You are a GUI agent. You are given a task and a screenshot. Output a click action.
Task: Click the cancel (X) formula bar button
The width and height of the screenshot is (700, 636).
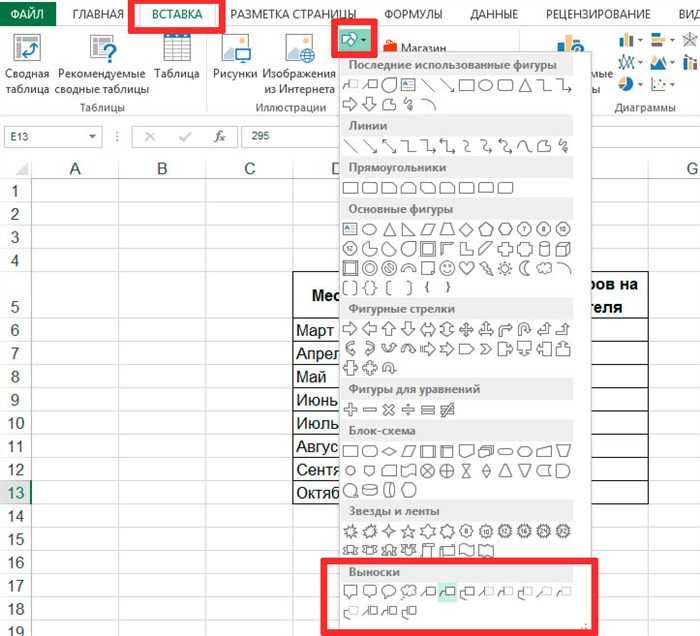point(150,136)
